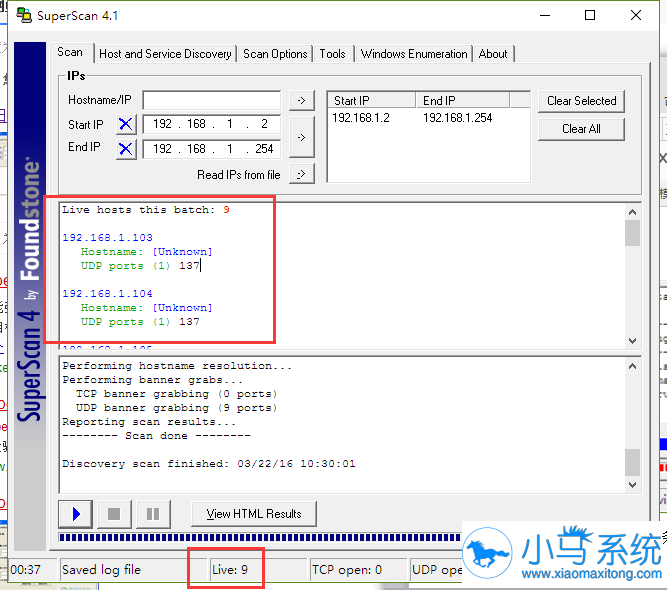Click the Clear Selected button
The image size is (667, 590).
coord(581,101)
